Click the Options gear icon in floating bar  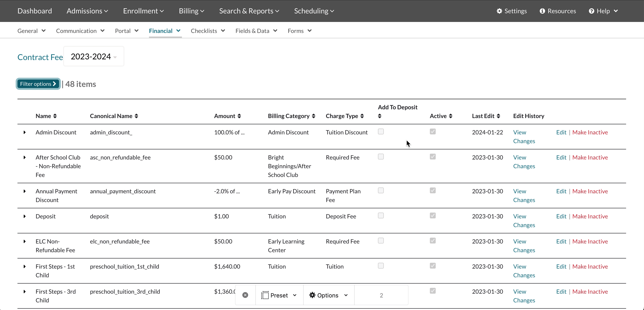point(312,295)
